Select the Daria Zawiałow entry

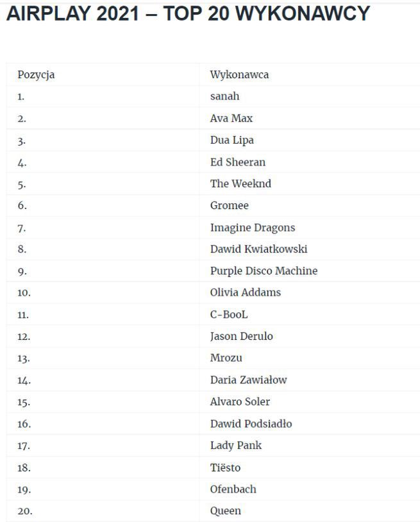coord(248,380)
